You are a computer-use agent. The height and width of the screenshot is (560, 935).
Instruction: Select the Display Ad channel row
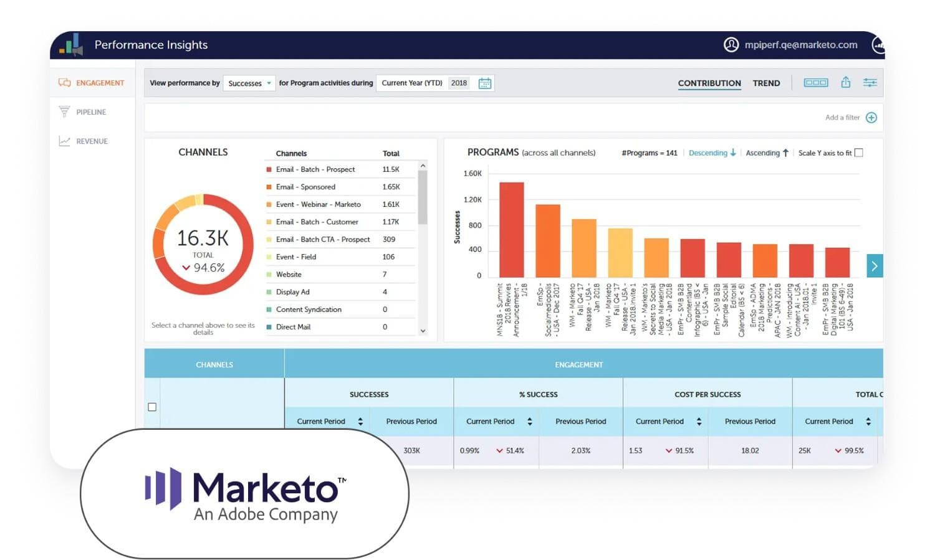pyautogui.click(x=340, y=292)
